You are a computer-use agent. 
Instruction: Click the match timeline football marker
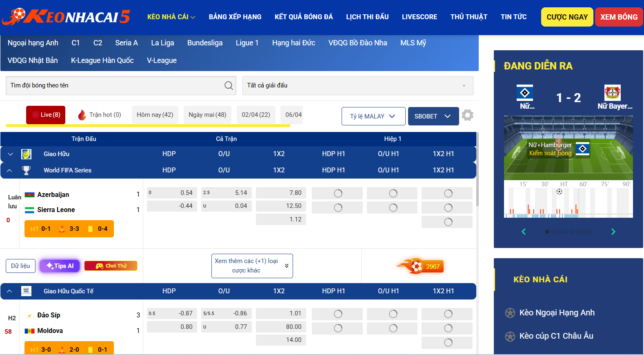pyautogui.click(x=559, y=192)
